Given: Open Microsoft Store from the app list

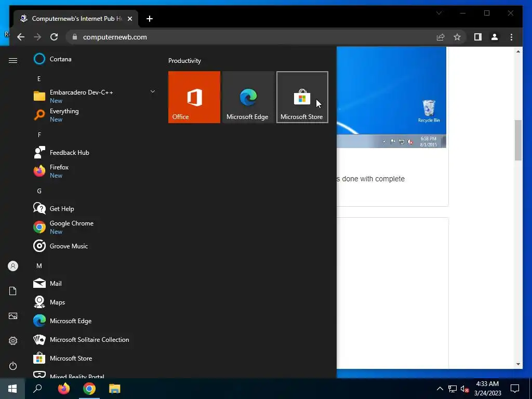Looking at the screenshot, I should tap(94, 358).
